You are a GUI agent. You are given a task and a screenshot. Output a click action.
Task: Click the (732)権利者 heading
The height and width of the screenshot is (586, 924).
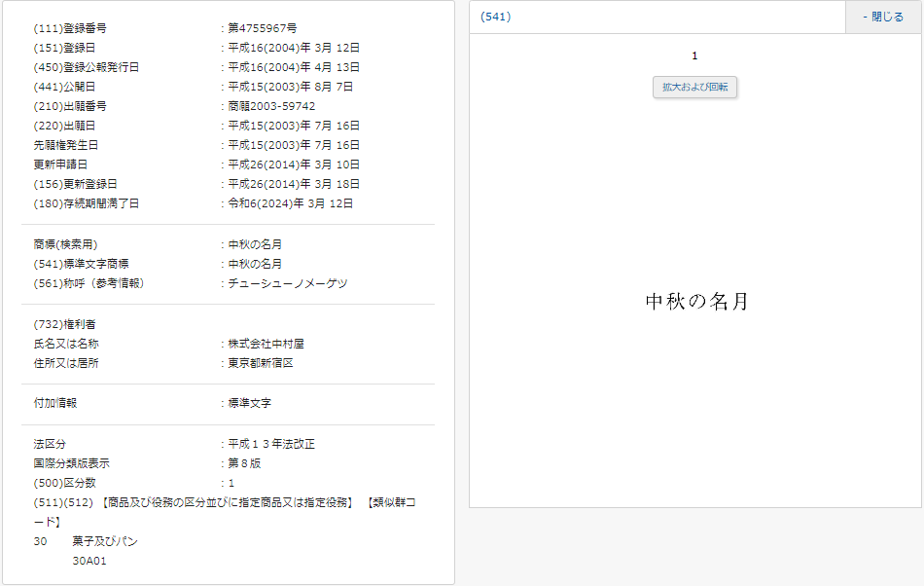pyautogui.click(x=65, y=324)
